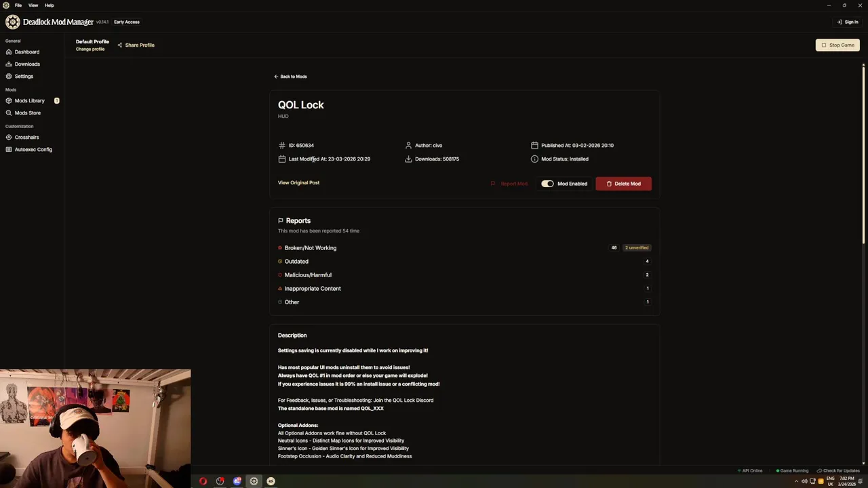868x488 pixels.
Task: Click the Malicious/Harmful report row
Action: (x=464, y=274)
